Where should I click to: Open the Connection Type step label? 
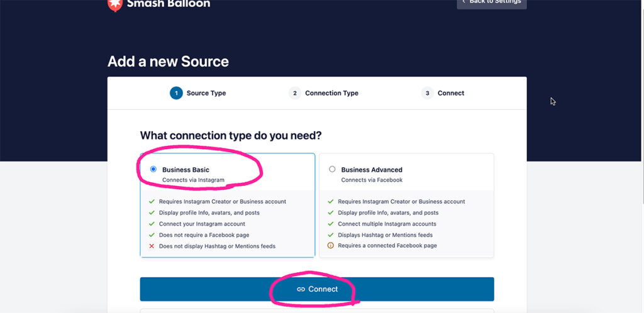[x=331, y=93]
